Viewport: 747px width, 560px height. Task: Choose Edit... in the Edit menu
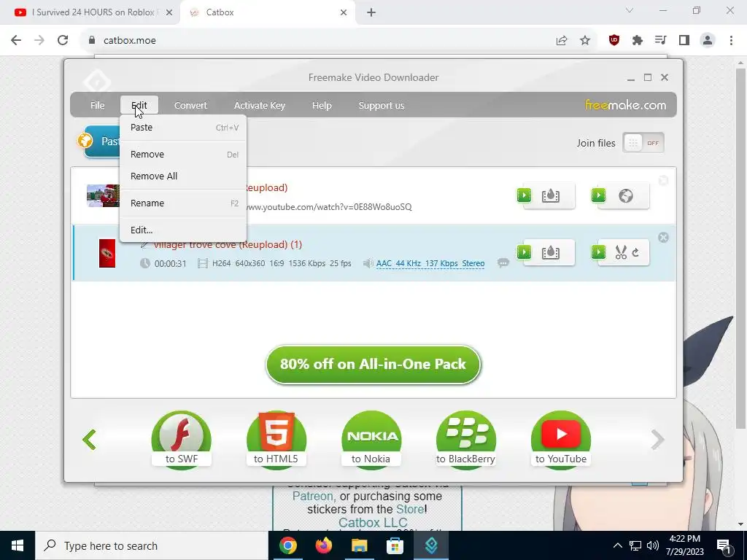pyautogui.click(x=183, y=230)
